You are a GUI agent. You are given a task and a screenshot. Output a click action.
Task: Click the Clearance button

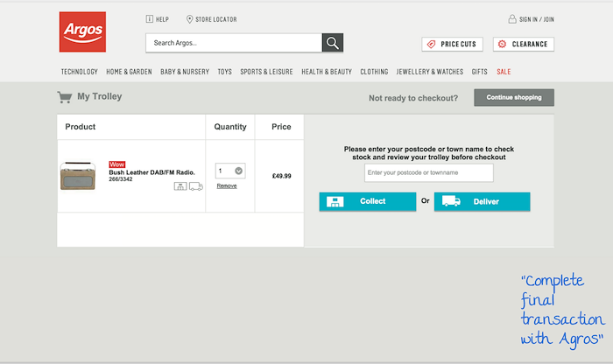point(524,44)
